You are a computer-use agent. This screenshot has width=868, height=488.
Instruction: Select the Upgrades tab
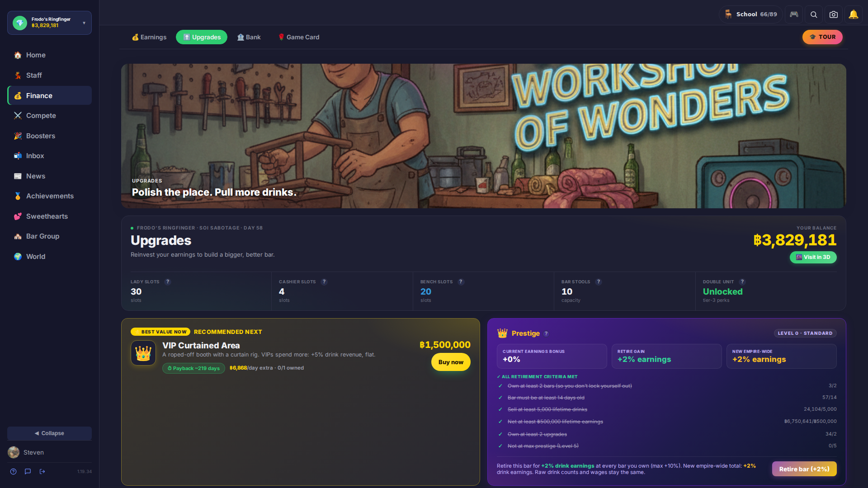[202, 37]
